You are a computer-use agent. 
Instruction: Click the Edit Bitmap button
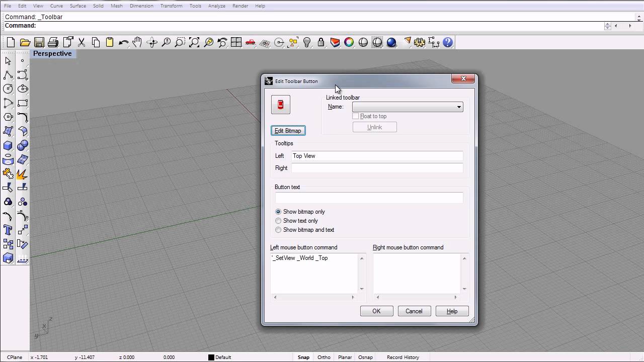tap(288, 131)
